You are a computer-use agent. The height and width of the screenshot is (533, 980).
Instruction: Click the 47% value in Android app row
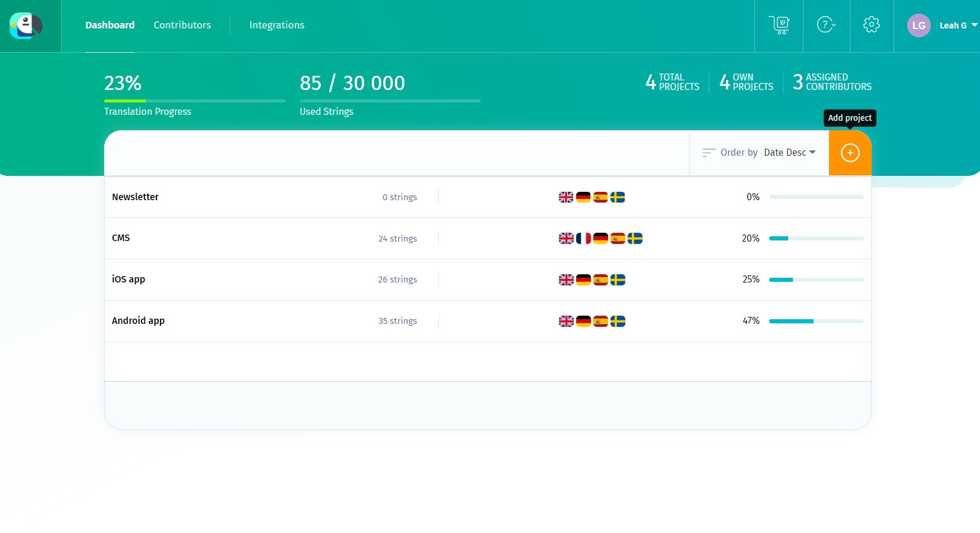point(751,320)
